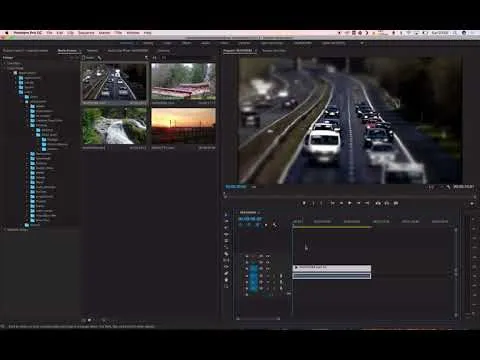Screen dimensions: 480x360
Task: Expand the Local Drives tree node
Action: coord(5,68)
